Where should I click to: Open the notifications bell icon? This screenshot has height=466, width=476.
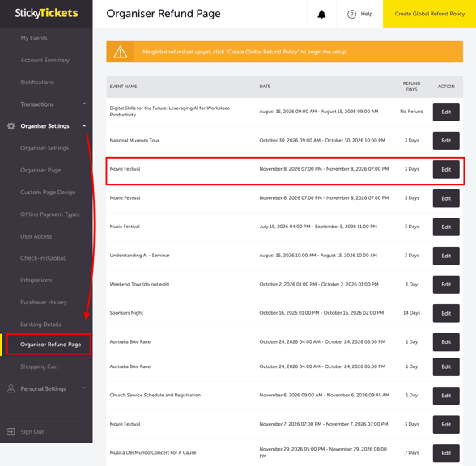[321, 15]
